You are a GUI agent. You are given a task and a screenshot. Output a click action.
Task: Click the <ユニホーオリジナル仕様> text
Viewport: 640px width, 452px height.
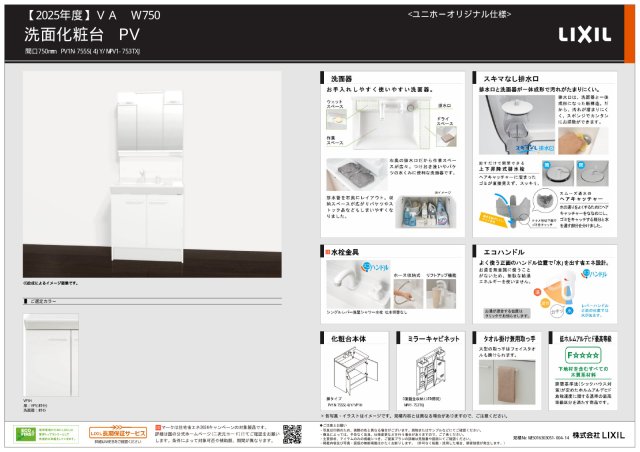coord(459,14)
